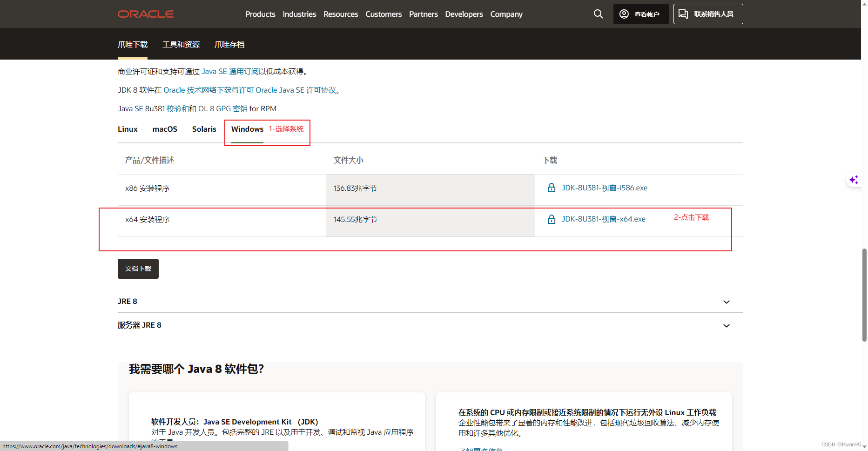The image size is (868, 451).
Task: Open the Customers menu
Action: 384,14
